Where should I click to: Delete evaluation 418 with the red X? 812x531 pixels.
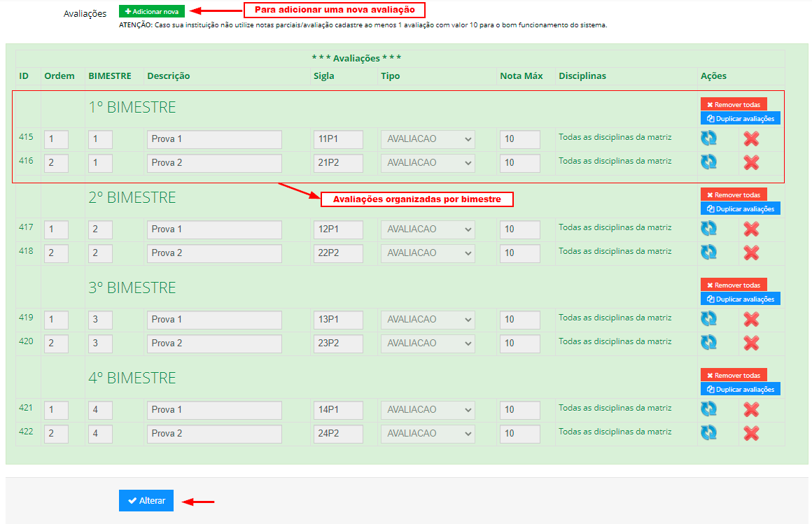pyautogui.click(x=751, y=253)
